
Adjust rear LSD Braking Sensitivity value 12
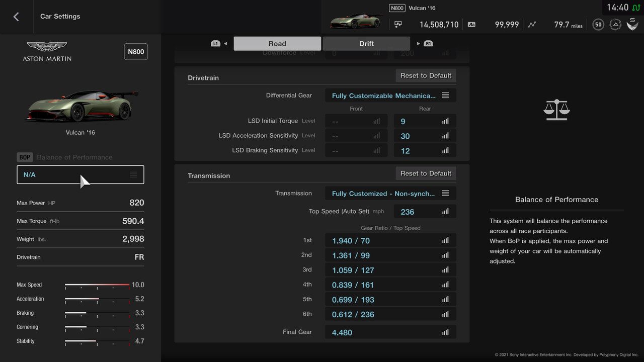425,150
